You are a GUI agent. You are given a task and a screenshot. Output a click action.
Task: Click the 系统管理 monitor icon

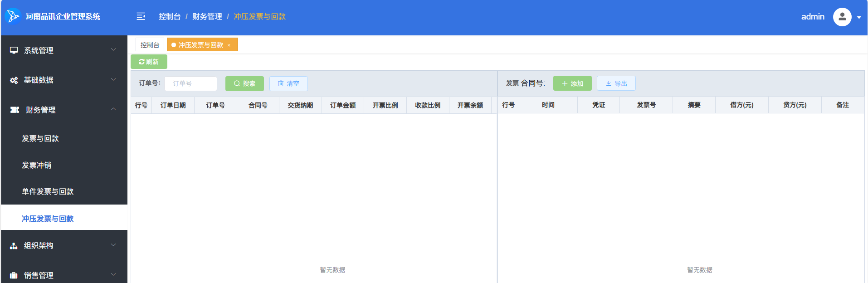tap(14, 50)
